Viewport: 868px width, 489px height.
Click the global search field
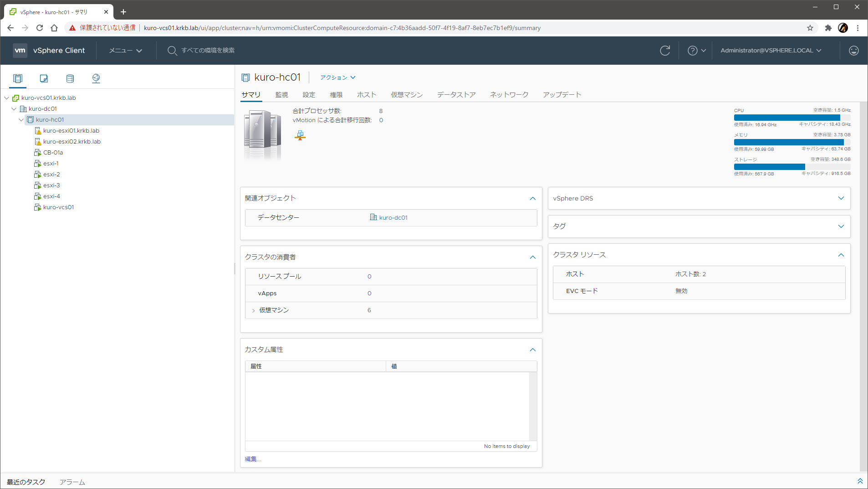tap(208, 51)
